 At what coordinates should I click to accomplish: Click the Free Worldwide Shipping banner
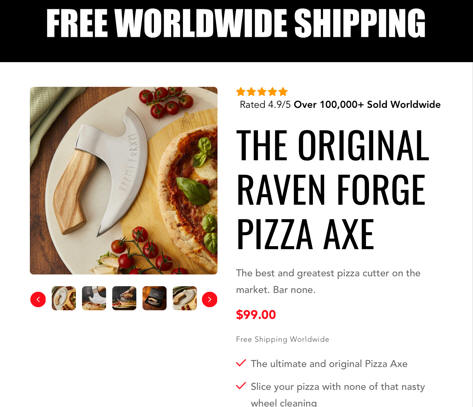click(236, 31)
